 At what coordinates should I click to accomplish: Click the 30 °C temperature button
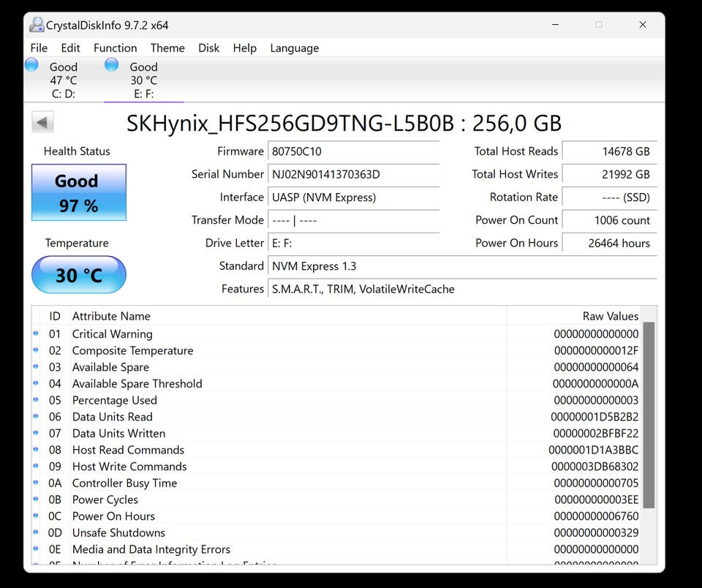[x=78, y=275]
